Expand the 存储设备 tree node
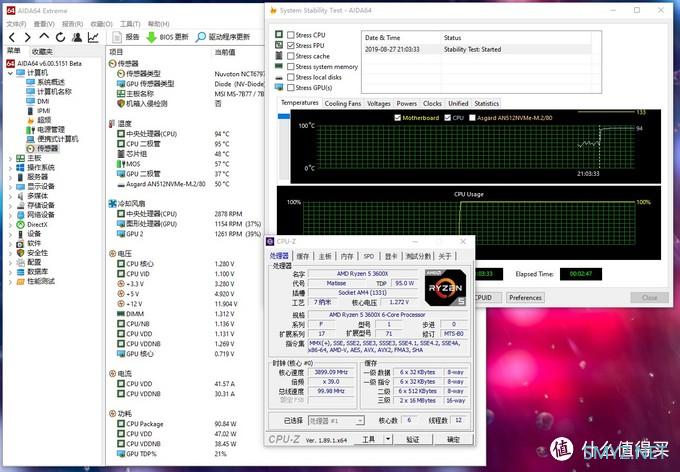This screenshot has width=680, height=472. tap(10, 206)
